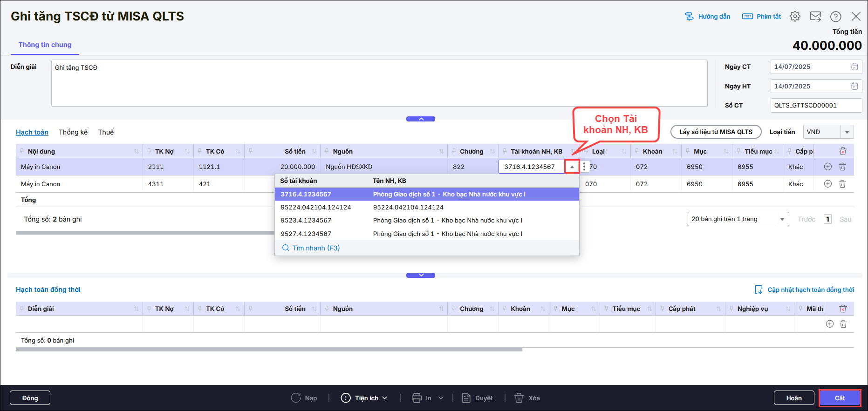
Task: Switch to the Thuế tab
Action: click(106, 132)
